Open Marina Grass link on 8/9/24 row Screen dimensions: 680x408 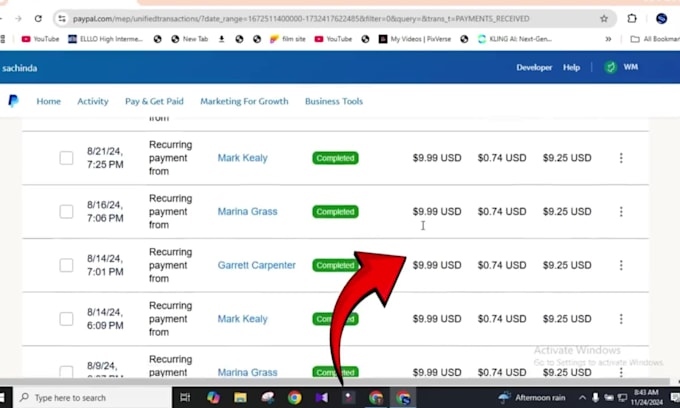pyautogui.click(x=247, y=372)
